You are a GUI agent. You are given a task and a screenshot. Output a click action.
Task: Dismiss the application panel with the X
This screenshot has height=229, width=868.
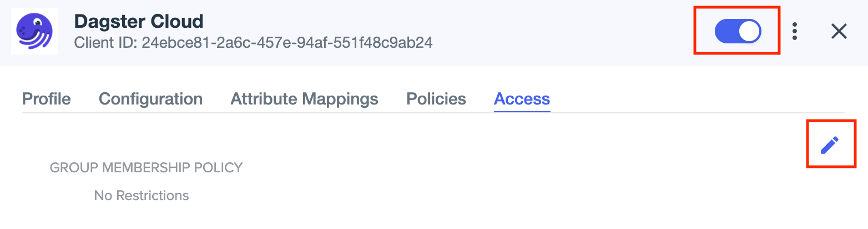point(839,32)
